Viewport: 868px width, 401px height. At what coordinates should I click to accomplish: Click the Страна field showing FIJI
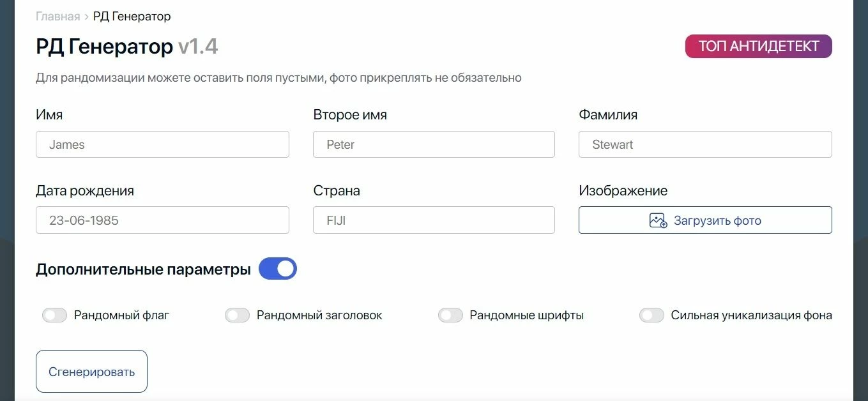434,220
